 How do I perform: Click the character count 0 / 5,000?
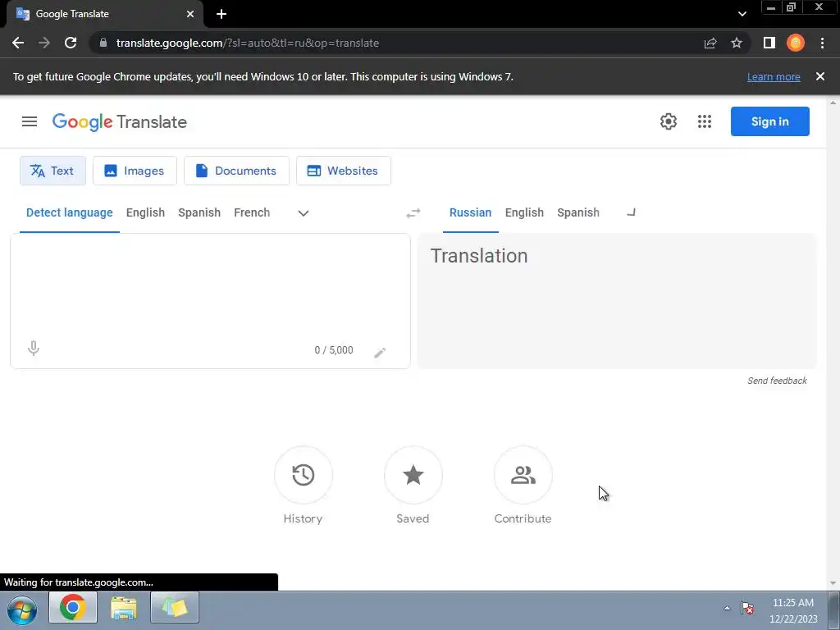334,350
